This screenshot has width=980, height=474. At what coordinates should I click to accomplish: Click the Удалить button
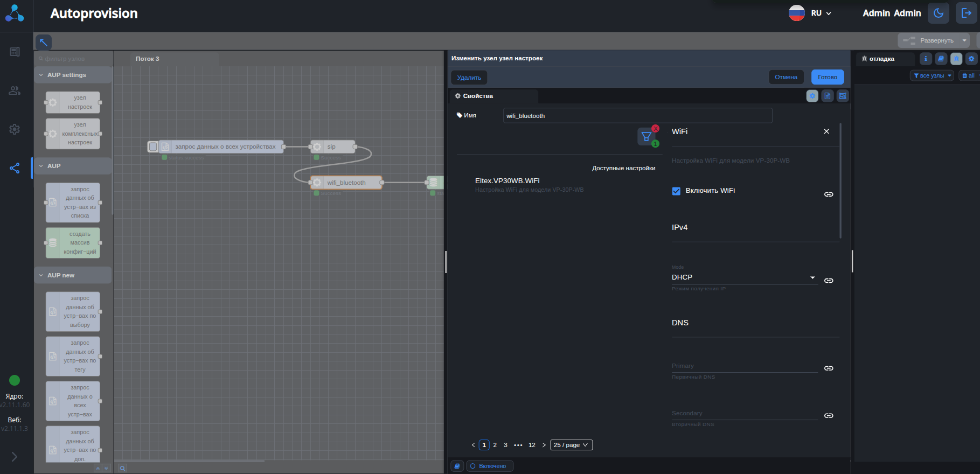(469, 78)
